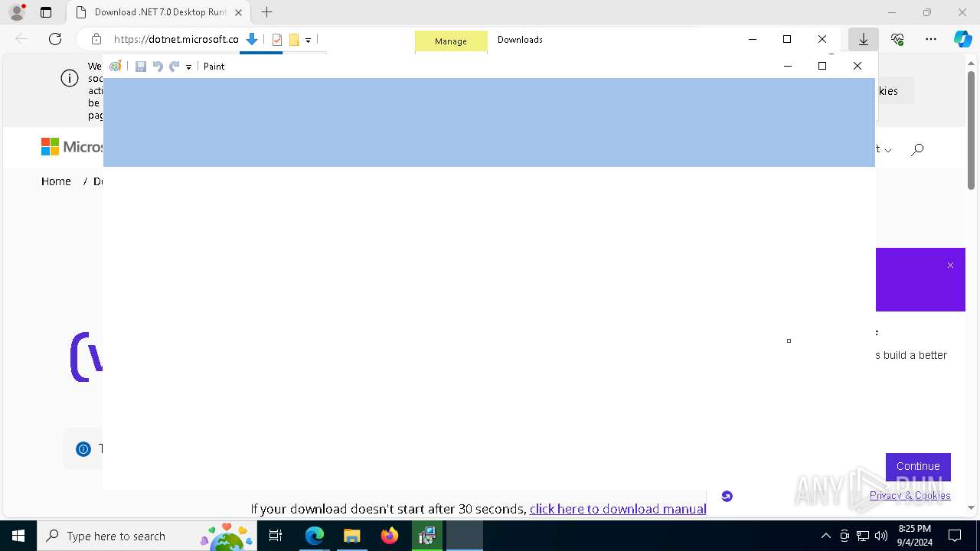This screenshot has width=980, height=551.
Task: Open Browser essentials heart icon in Edge
Action: 897,39
